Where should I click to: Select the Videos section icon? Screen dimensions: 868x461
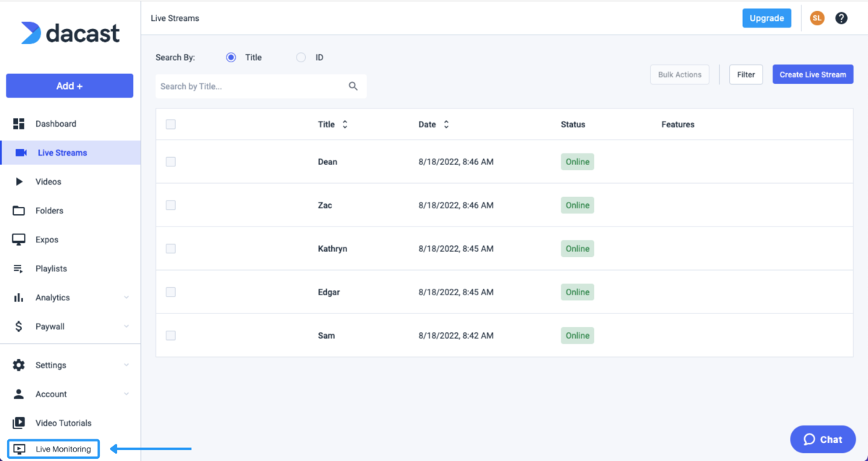click(19, 181)
